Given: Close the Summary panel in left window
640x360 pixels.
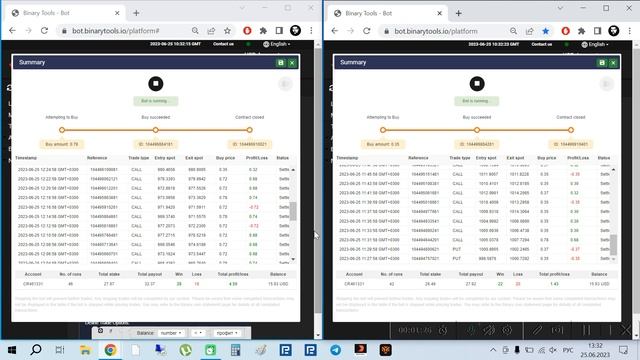Looking at the screenshot, I should click(x=292, y=62).
